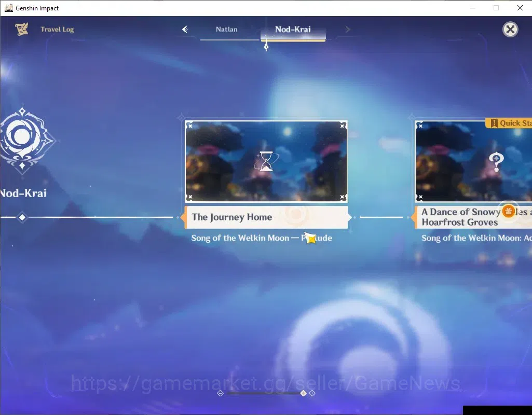The image size is (532, 415).
Task: Click the hourglass icon on The Journey Home
Action: [266, 161]
